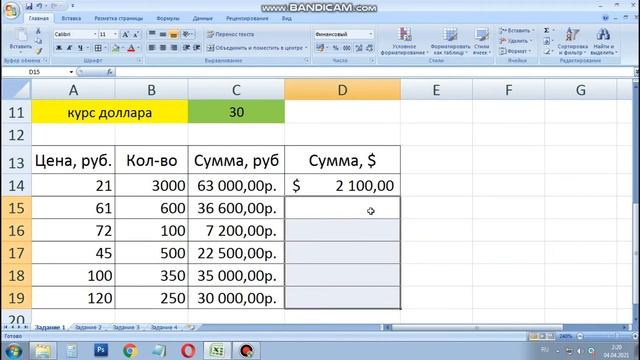The height and width of the screenshot is (360, 640).
Task: Increase the decimal places
Action: (359, 48)
